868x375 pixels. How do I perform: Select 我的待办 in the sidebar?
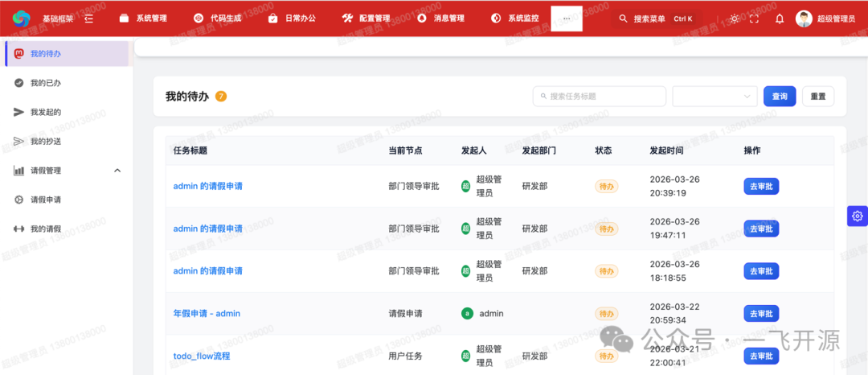[x=67, y=54]
